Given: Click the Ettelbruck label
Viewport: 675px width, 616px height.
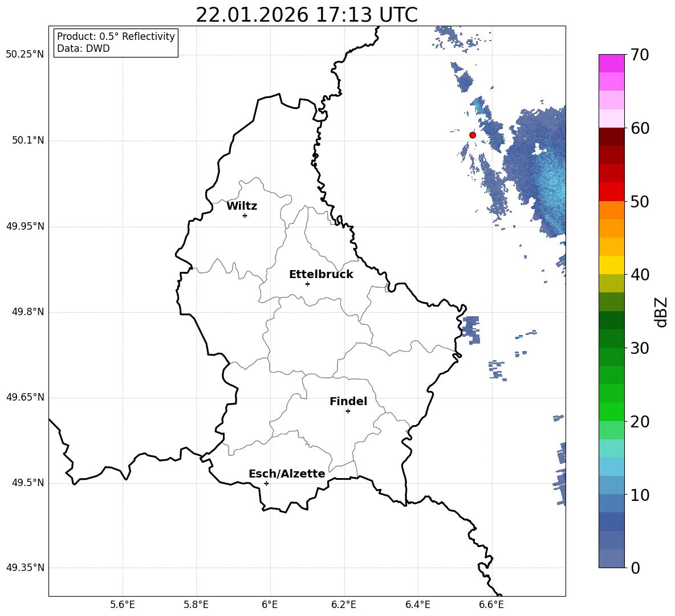Looking at the screenshot, I should tap(321, 275).
